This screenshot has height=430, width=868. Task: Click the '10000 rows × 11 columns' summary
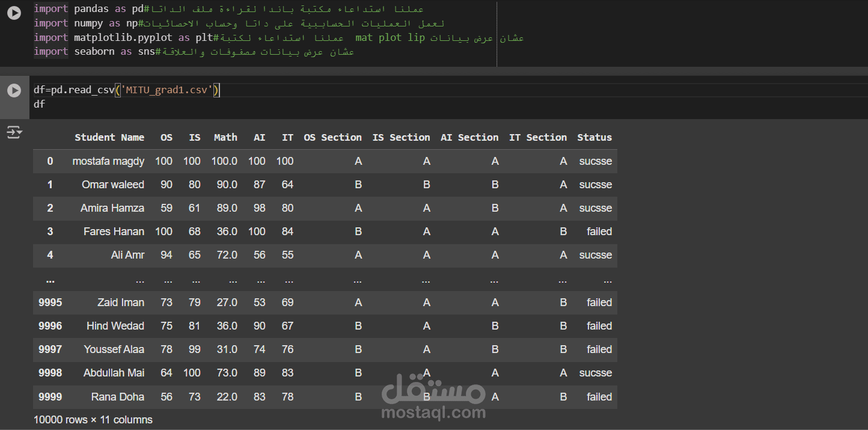click(x=93, y=420)
